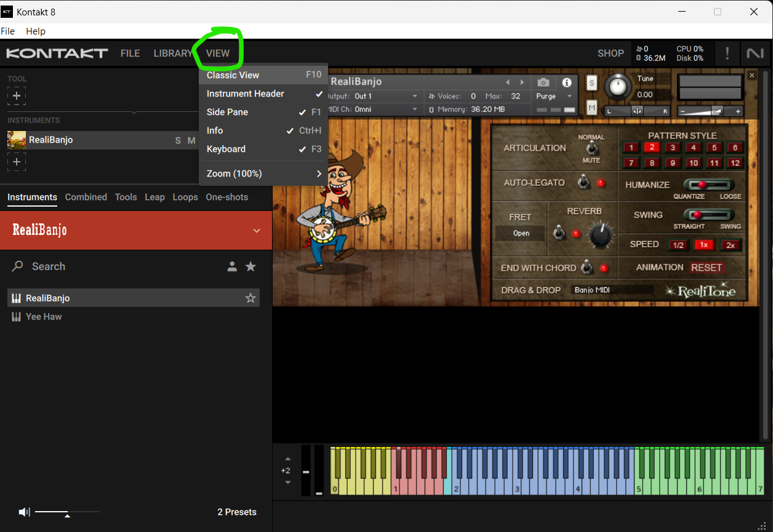Image resolution: width=773 pixels, height=532 pixels.
Task: Click the animation RESET button
Action: coord(706,268)
